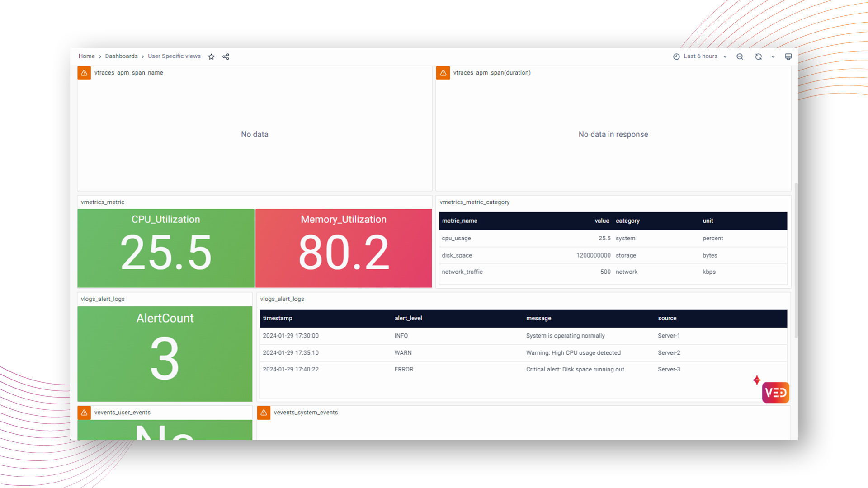This screenshot has height=488, width=868.
Task: Zoom out the time range
Action: pyautogui.click(x=740, y=56)
